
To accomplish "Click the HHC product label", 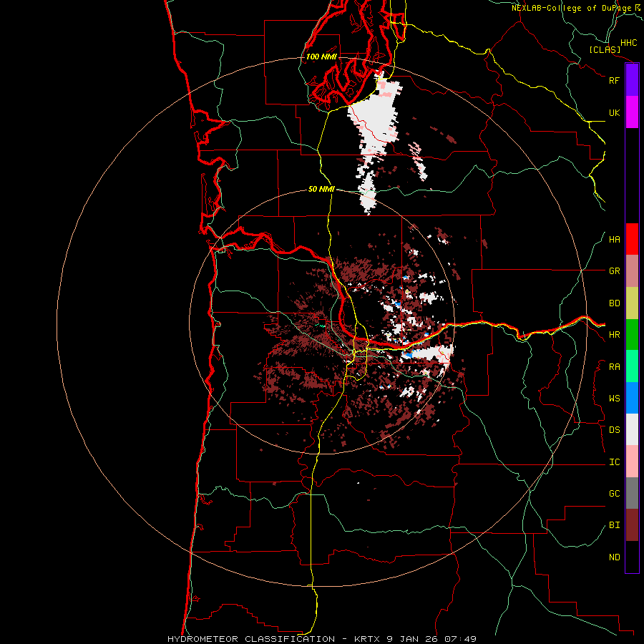I will (628, 43).
